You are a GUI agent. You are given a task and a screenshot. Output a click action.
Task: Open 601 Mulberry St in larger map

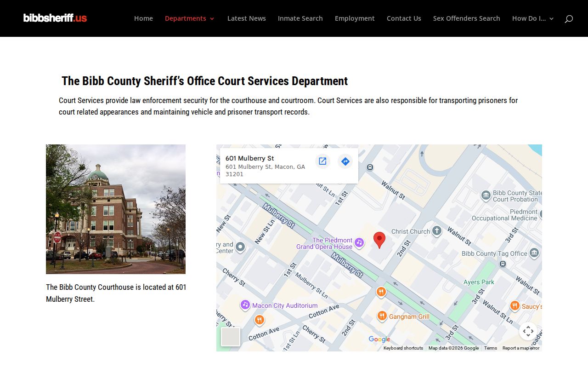(x=322, y=161)
